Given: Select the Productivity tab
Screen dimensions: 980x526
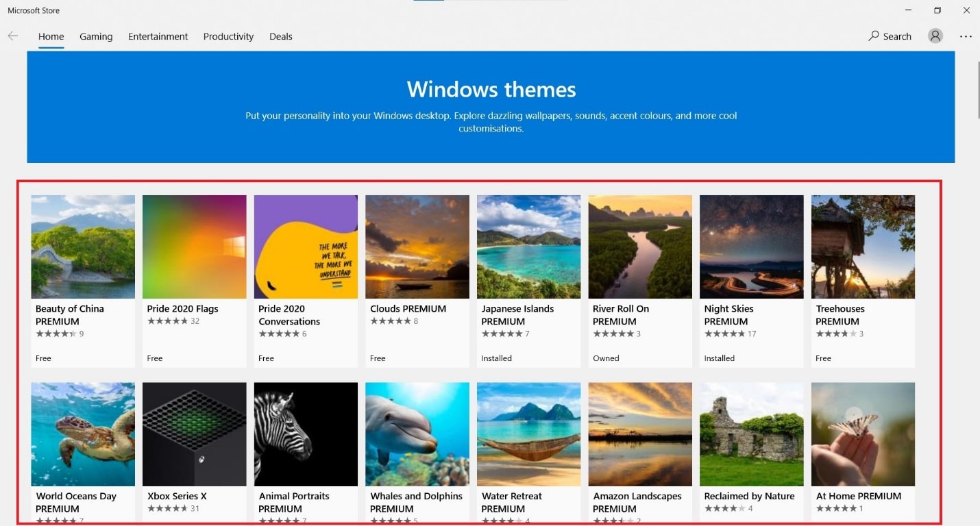Looking at the screenshot, I should [x=228, y=36].
